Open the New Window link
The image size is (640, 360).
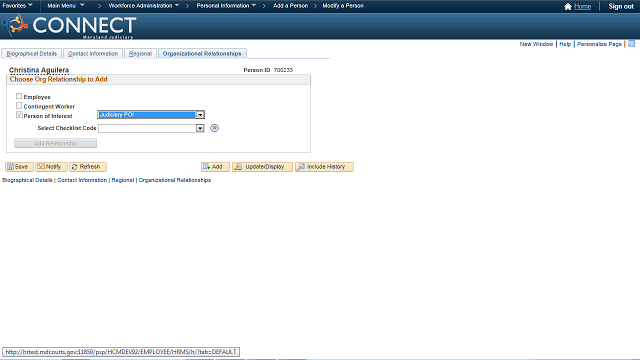point(536,44)
